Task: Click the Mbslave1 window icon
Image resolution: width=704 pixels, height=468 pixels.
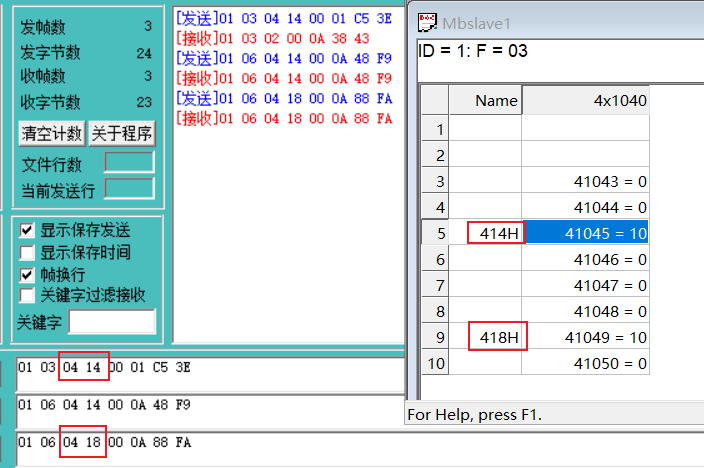Action: click(427, 21)
